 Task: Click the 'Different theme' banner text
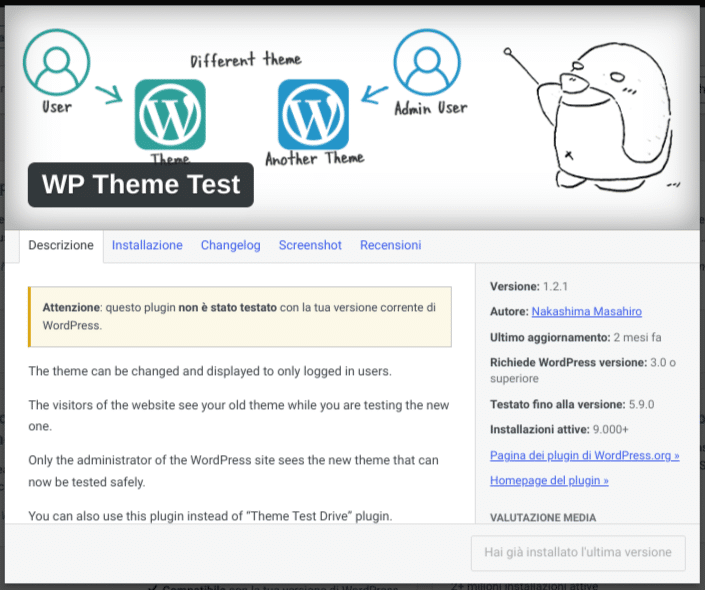coord(245,60)
